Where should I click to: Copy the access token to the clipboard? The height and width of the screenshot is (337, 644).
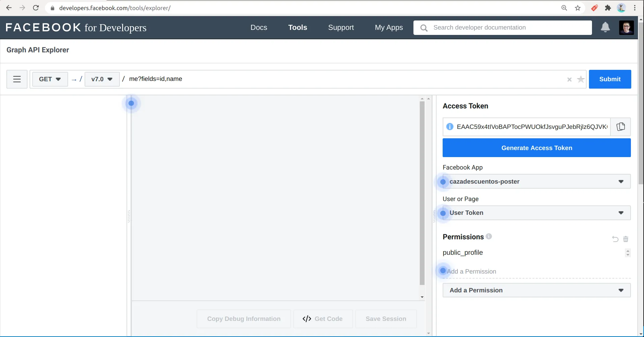point(621,127)
